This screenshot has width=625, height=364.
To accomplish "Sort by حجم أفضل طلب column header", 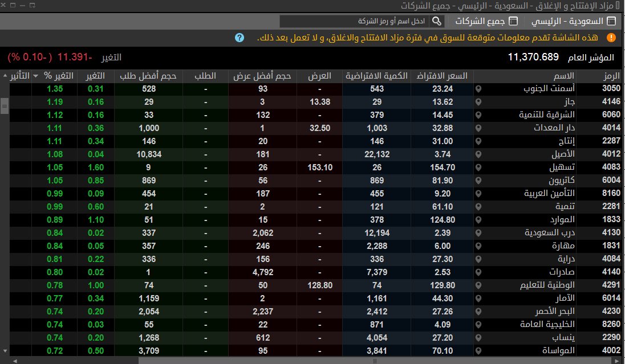I will coord(148,76).
